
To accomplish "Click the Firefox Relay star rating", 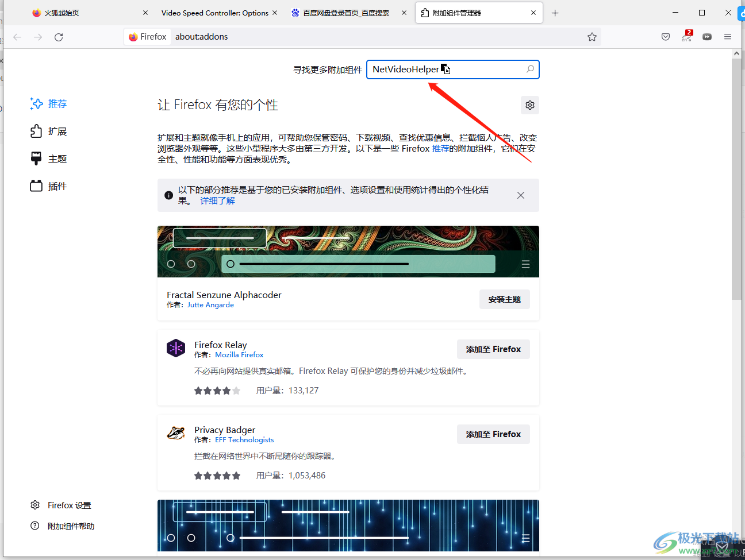I will point(217,391).
